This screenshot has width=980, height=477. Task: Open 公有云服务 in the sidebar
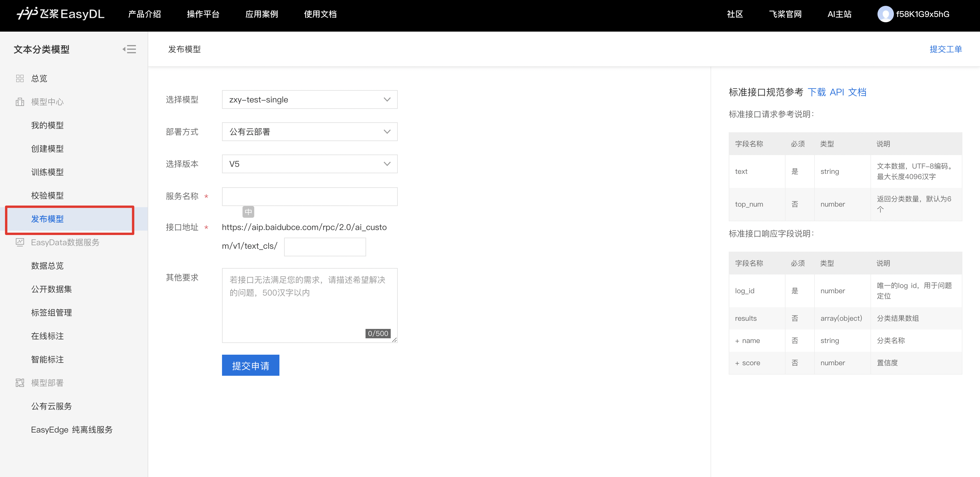[51, 406]
